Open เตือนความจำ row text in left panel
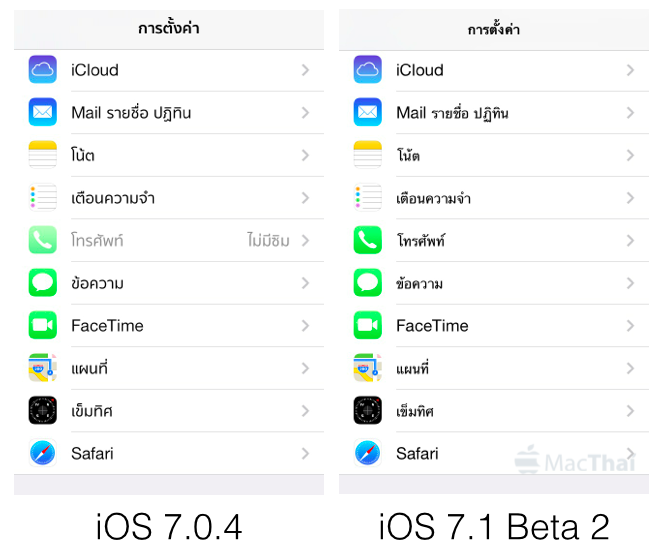Image resolution: width=665 pixels, height=556 pixels. click(113, 198)
